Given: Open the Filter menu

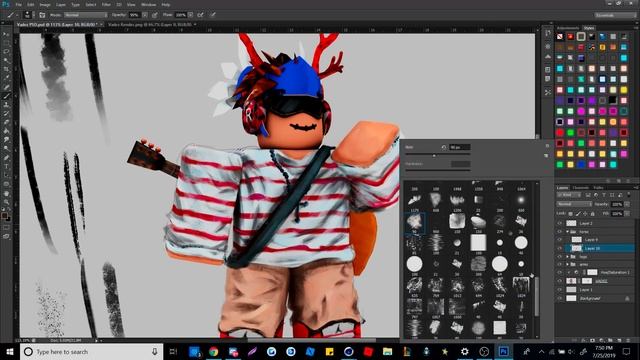Looking at the screenshot, I should [x=106, y=4].
